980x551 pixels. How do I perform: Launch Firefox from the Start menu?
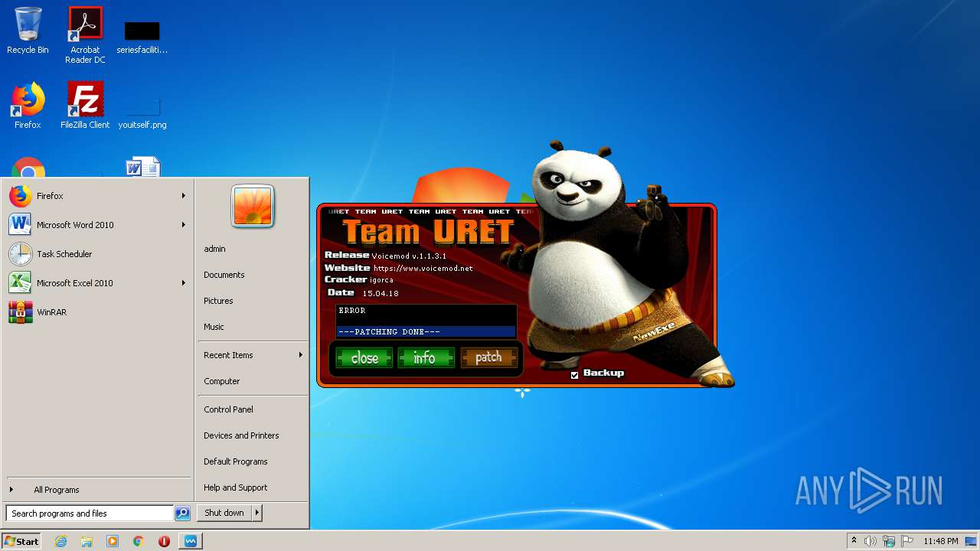point(97,196)
